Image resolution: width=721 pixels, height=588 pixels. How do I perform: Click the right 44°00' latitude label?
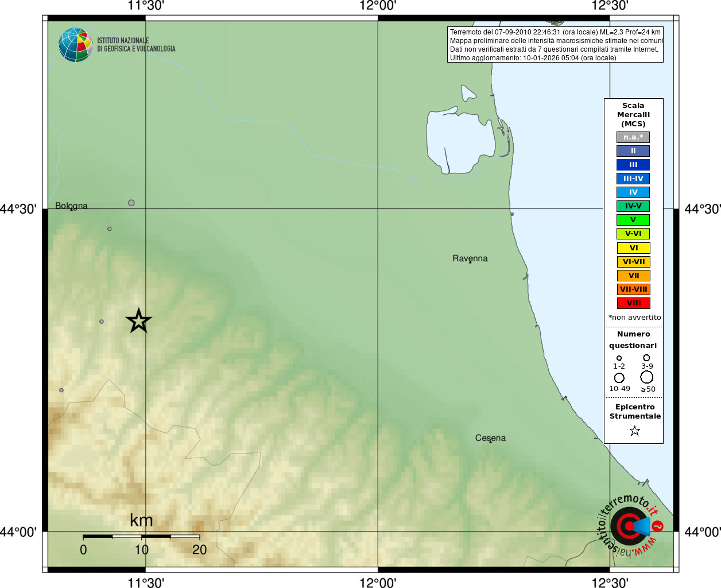(x=703, y=532)
